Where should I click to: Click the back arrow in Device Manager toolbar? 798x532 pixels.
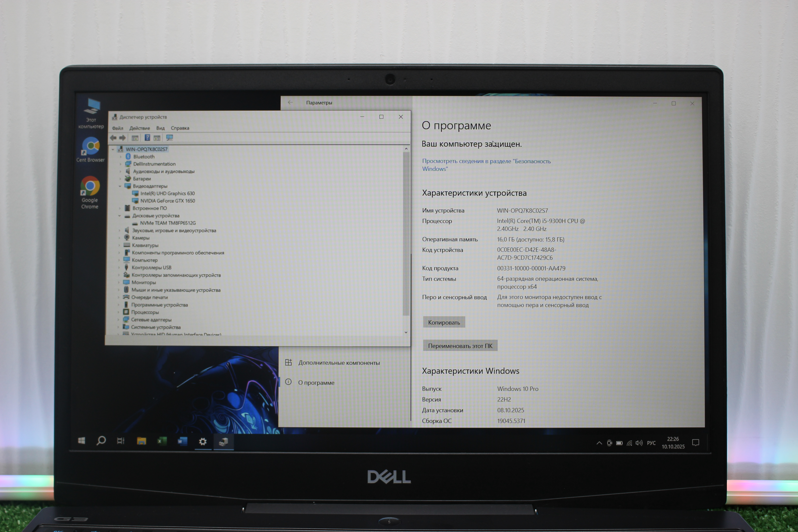coord(113,138)
